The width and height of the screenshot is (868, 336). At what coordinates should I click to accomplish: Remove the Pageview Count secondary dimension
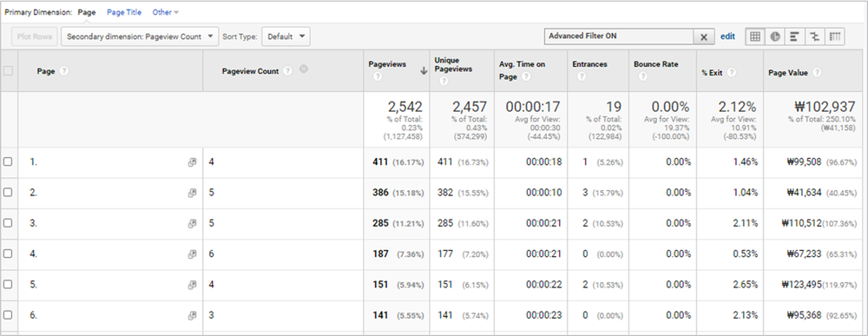pyautogui.click(x=303, y=69)
